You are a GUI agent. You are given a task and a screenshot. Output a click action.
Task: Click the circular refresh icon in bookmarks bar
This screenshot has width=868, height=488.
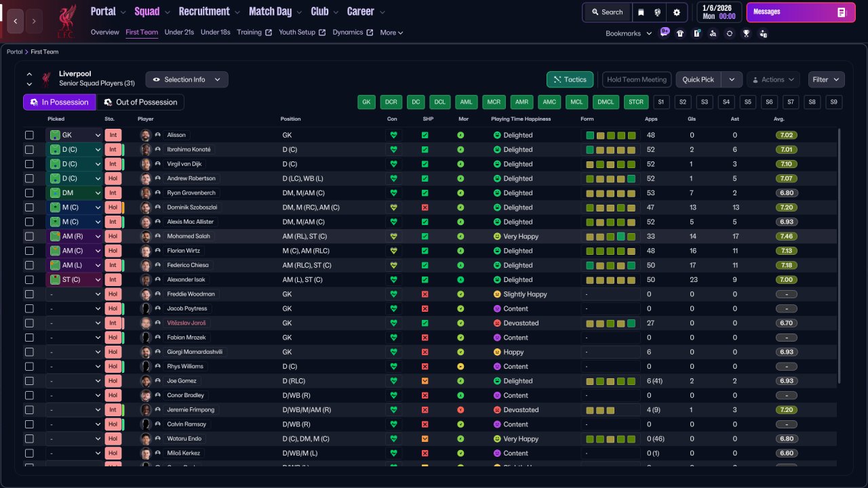click(x=730, y=33)
